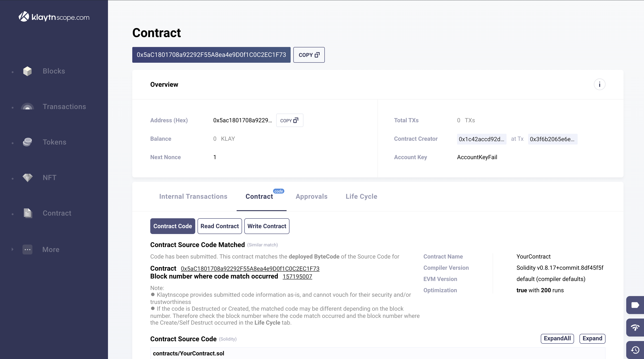The height and width of the screenshot is (359, 644).
Task: Click the Expand source code button
Action: tap(592, 339)
